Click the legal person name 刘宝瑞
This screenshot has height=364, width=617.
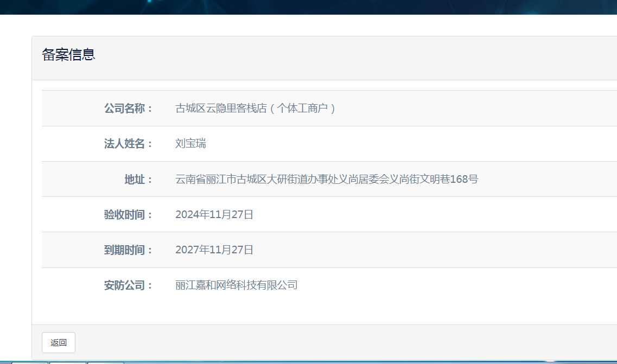pos(190,144)
